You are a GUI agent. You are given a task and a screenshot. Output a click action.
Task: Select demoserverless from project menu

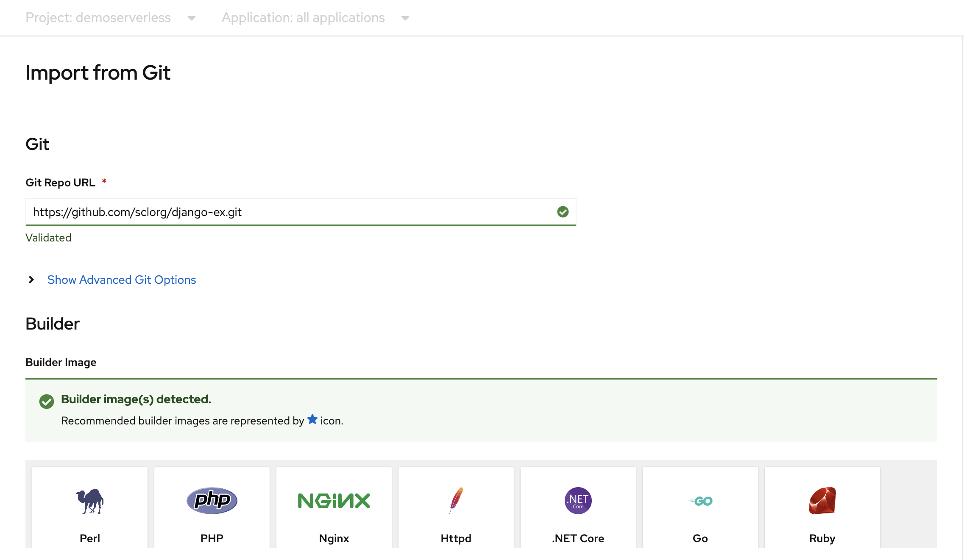click(x=109, y=17)
